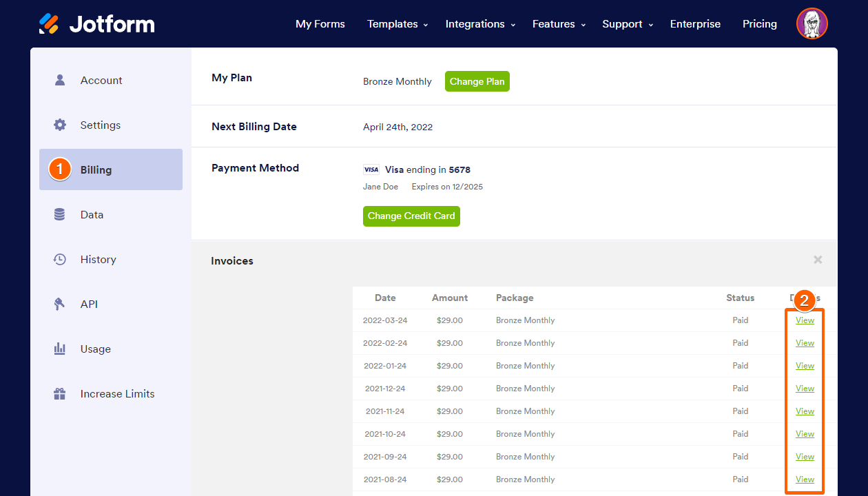Click the History clock icon in sidebar

60,259
